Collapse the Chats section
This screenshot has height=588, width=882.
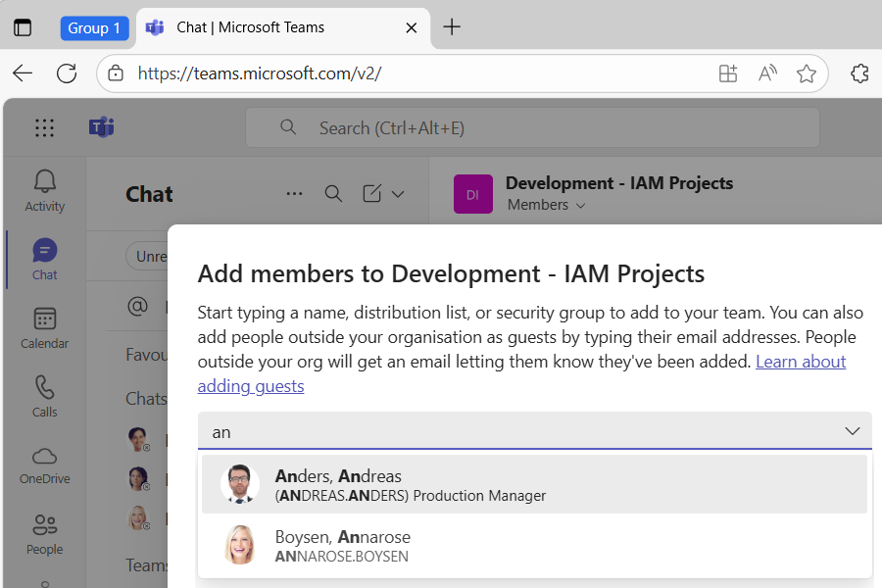click(x=146, y=399)
